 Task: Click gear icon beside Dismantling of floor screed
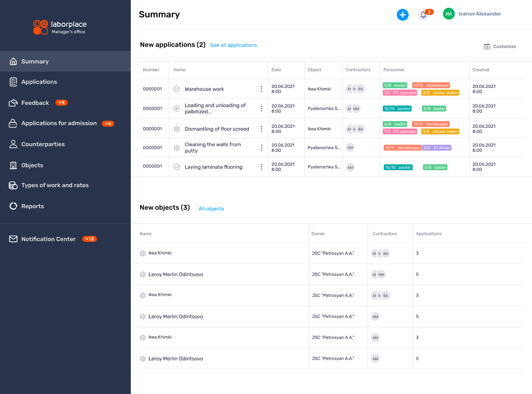click(177, 129)
